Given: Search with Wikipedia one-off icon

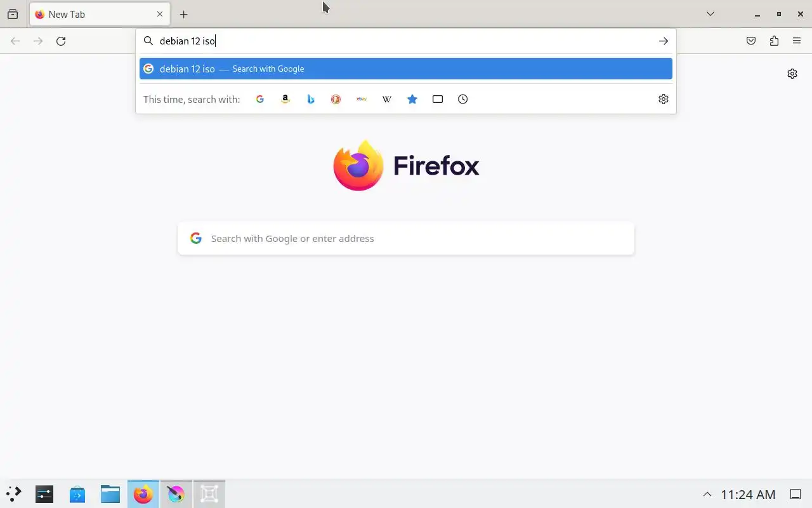Looking at the screenshot, I should pyautogui.click(x=387, y=99).
